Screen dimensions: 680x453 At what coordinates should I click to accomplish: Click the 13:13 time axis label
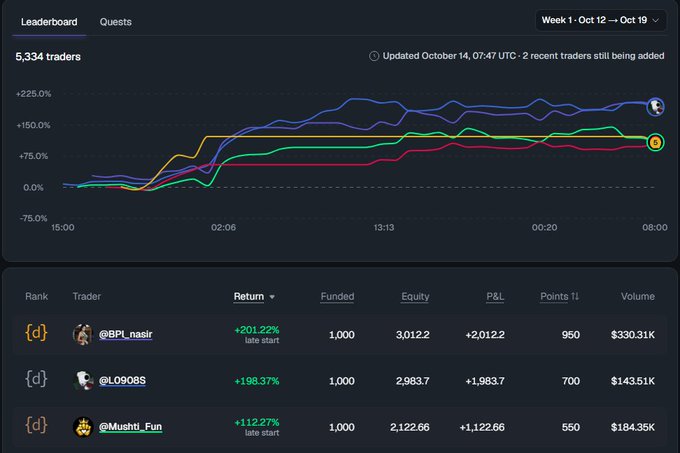(384, 228)
